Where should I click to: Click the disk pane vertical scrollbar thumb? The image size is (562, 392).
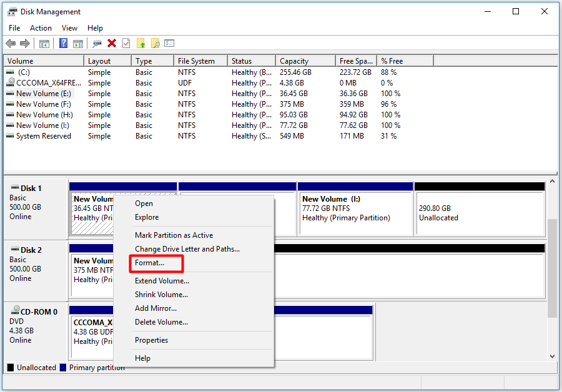[553, 268]
